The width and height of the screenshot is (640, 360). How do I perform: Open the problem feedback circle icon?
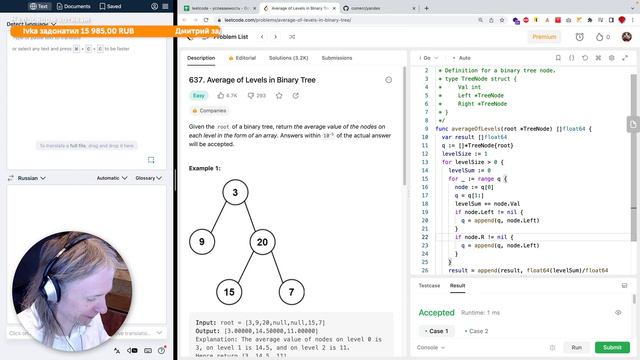pos(389,80)
